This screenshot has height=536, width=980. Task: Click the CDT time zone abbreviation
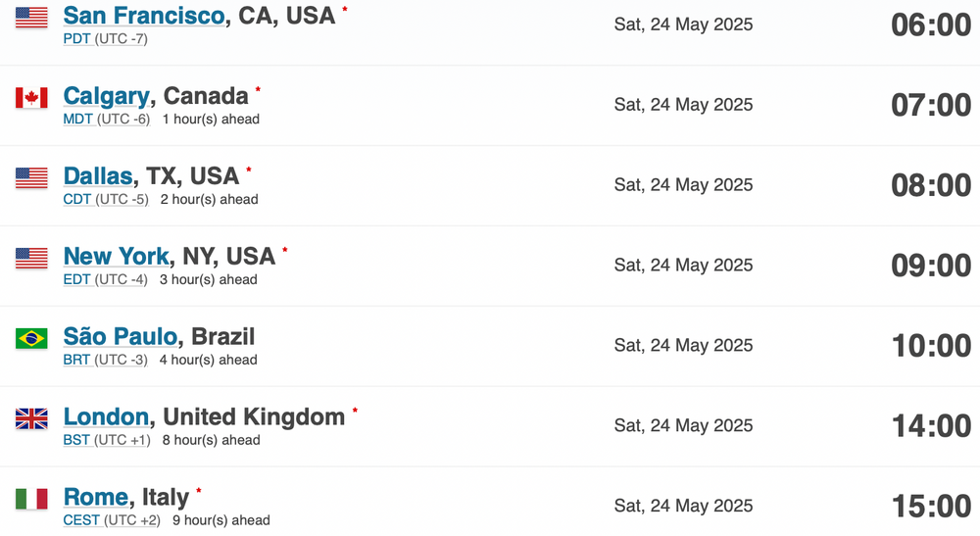click(77, 199)
